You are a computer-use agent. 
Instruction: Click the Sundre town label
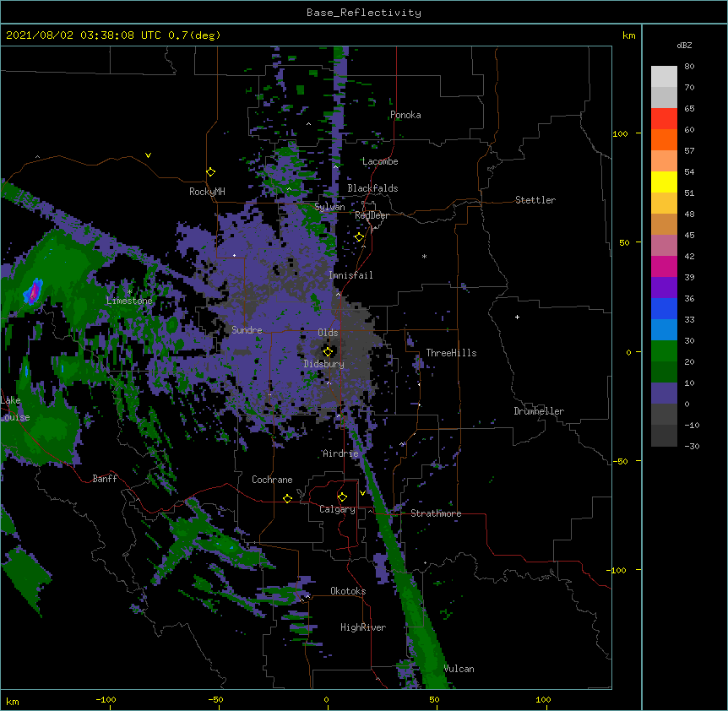(x=247, y=330)
